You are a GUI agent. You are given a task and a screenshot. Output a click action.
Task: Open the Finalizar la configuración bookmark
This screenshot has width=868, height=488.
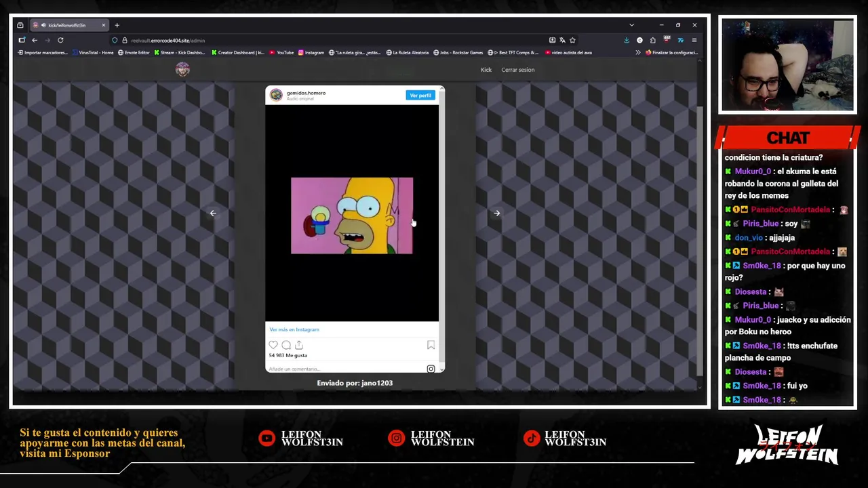pos(671,52)
